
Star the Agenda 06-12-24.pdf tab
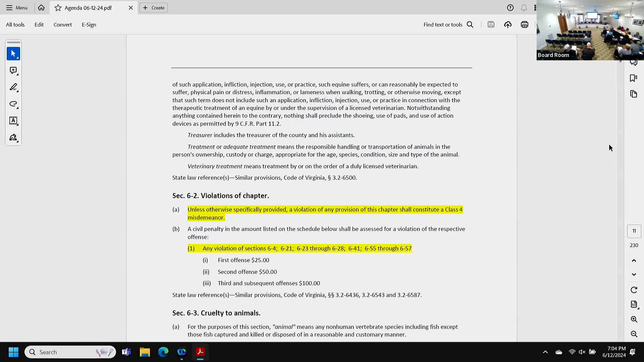pyautogui.click(x=58, y=8)
